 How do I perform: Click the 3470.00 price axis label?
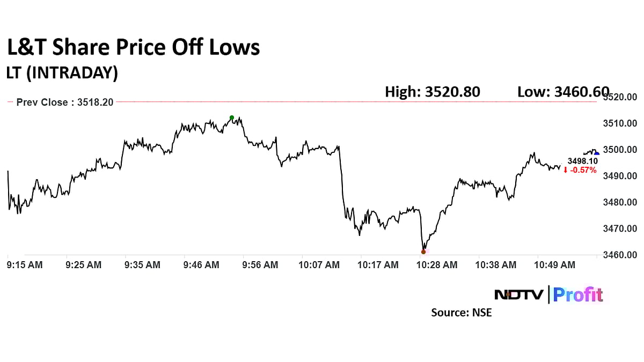619,228
